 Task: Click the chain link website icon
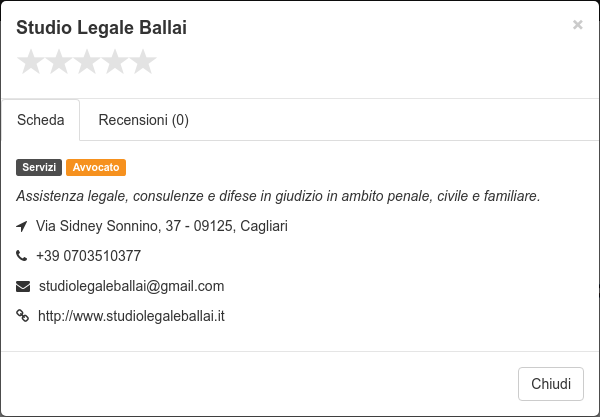pyautogui.click(x=23, y=316)
